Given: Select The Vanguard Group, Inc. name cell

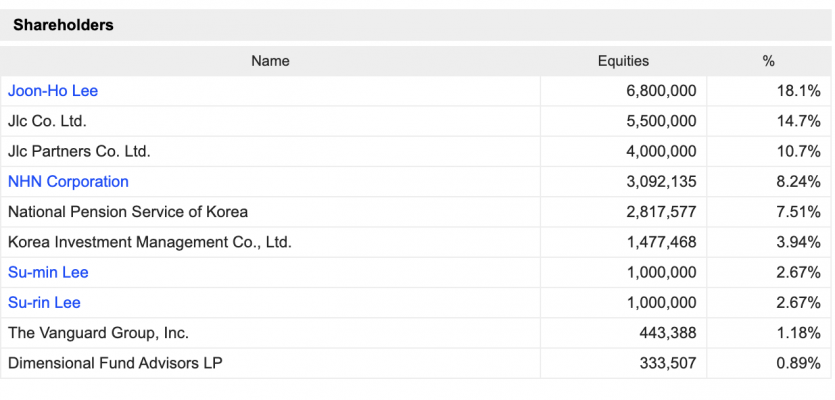Looking at the screenshot, I should [98, 333].
